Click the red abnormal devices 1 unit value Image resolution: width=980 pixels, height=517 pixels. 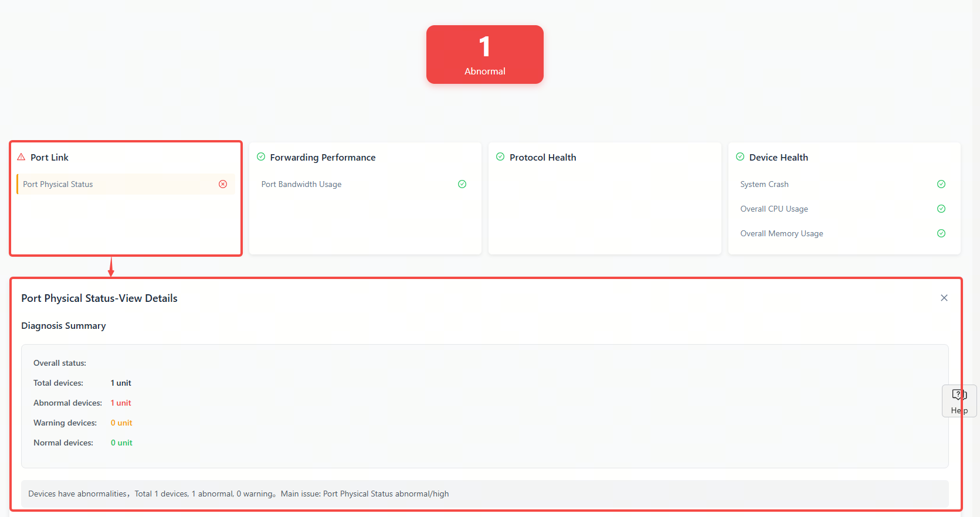121,403
